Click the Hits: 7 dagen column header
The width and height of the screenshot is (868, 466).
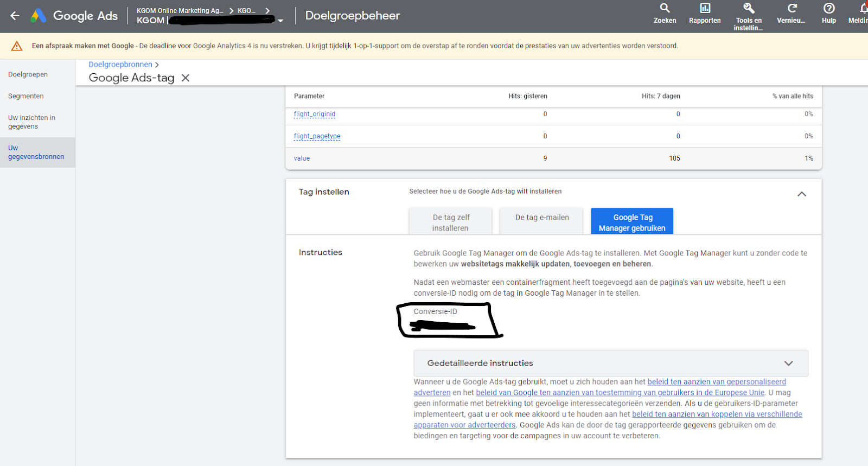(x=661, y=96)
